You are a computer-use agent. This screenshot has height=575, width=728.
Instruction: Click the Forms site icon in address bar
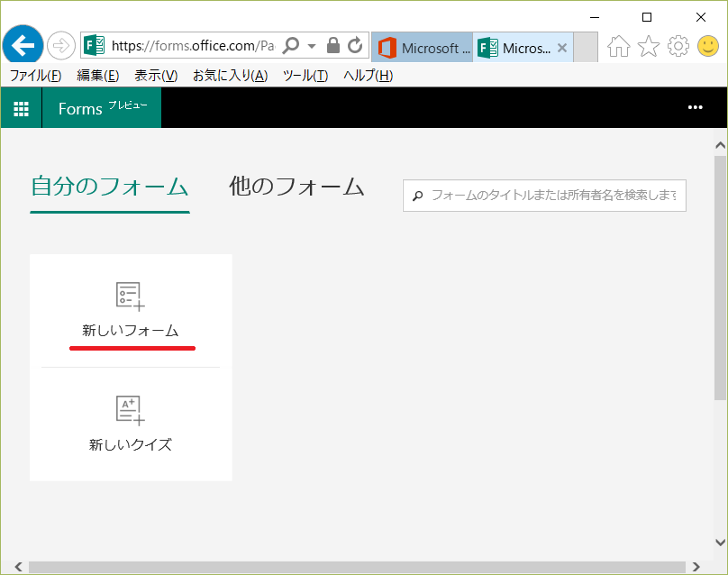[94, 46]
